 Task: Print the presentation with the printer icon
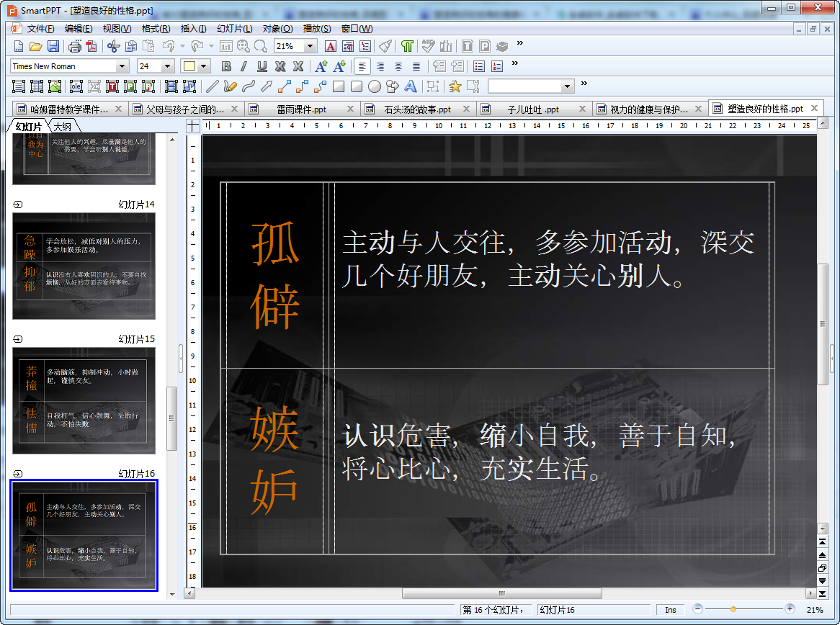[x=75, y=47]
